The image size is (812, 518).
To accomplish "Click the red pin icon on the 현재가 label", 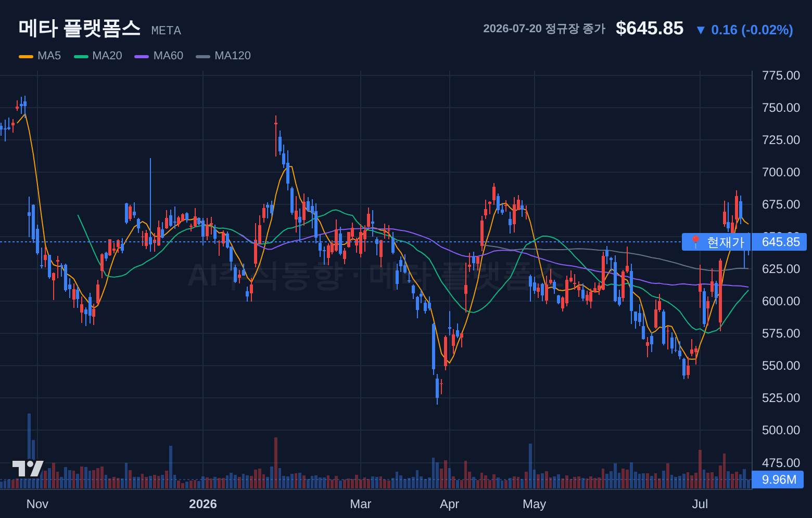I will (695, 242).
